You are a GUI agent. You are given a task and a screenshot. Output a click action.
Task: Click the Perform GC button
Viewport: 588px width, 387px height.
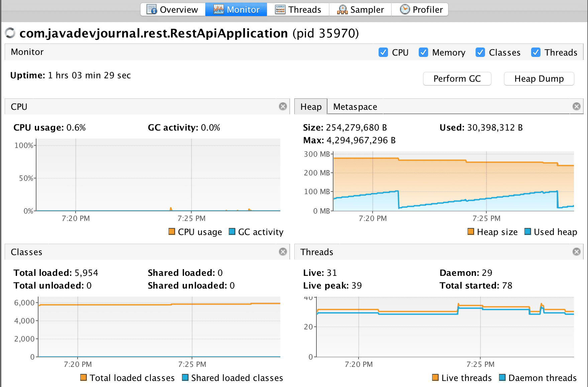457,79
